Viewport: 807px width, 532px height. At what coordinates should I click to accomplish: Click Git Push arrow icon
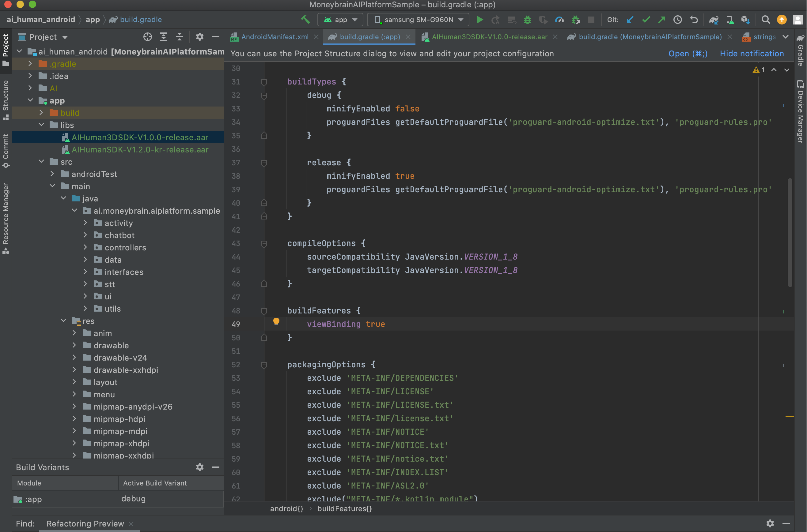click(661, 20)
